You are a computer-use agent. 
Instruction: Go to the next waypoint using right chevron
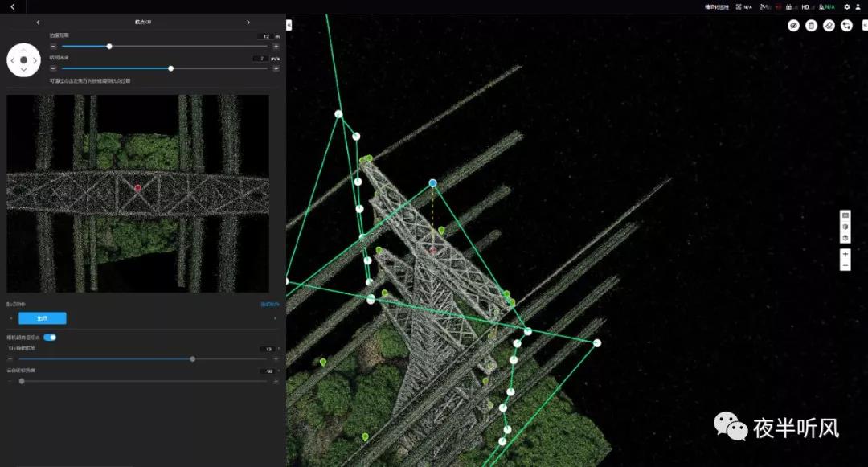coord(248,23)
